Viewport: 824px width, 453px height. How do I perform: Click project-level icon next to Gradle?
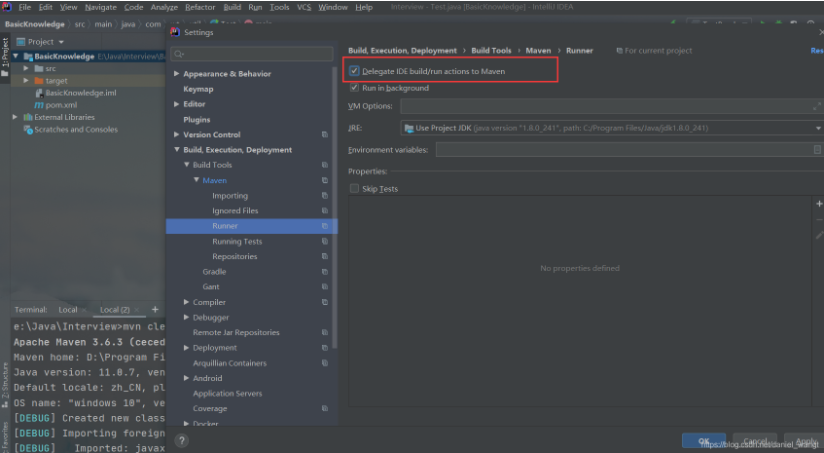tap(325, 272)
